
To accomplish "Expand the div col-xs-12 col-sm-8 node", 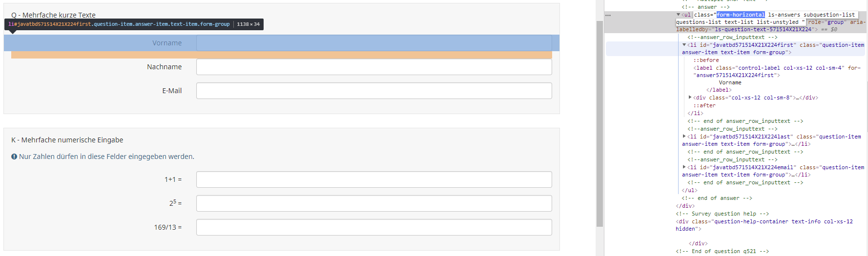I will 690,98.
